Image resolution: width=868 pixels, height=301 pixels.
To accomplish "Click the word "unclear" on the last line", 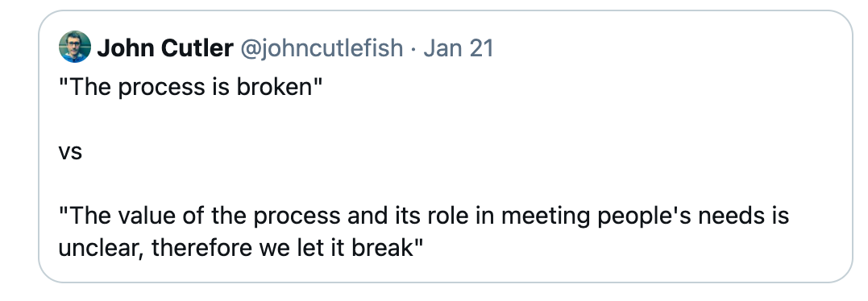I will click(x=100, y=247).
